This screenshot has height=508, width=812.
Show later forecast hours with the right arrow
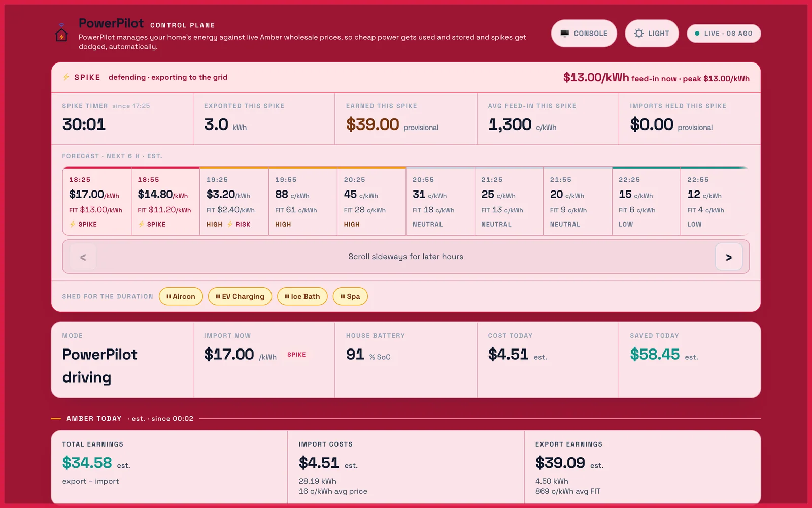tap(729, 257)
